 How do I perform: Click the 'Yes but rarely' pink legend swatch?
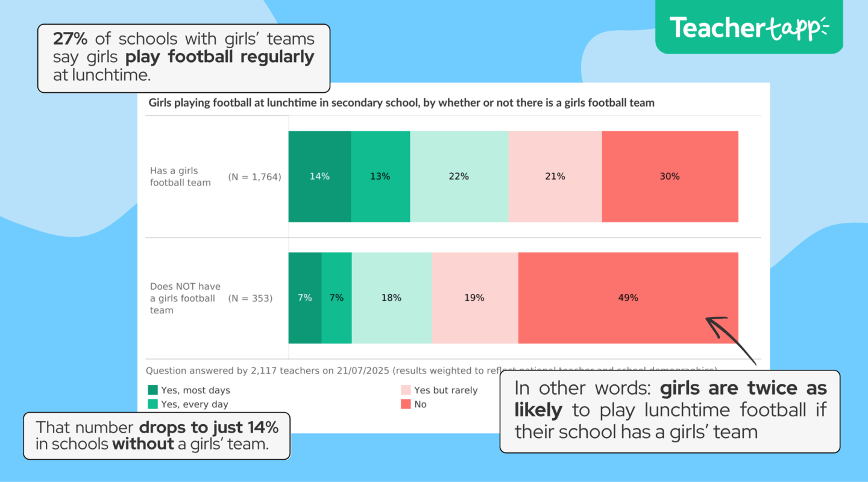406,390
